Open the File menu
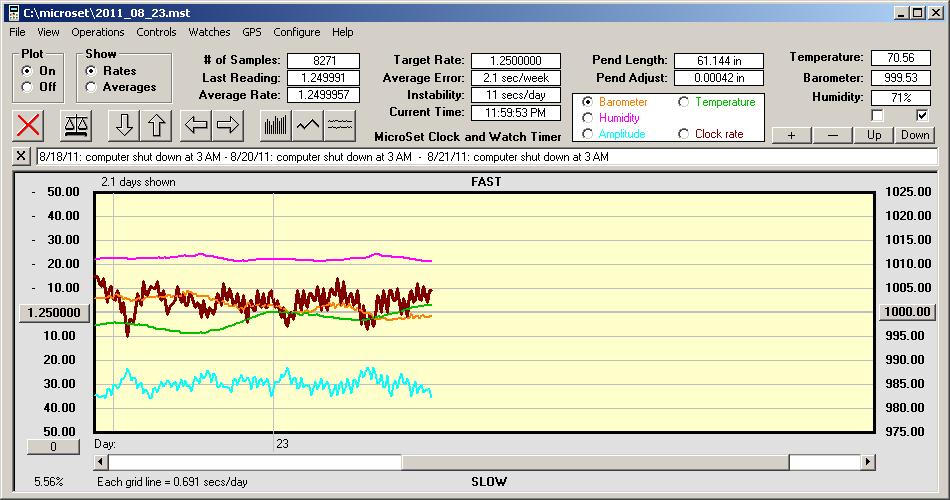This screenshot has height=500, width=950. [17, 32]
